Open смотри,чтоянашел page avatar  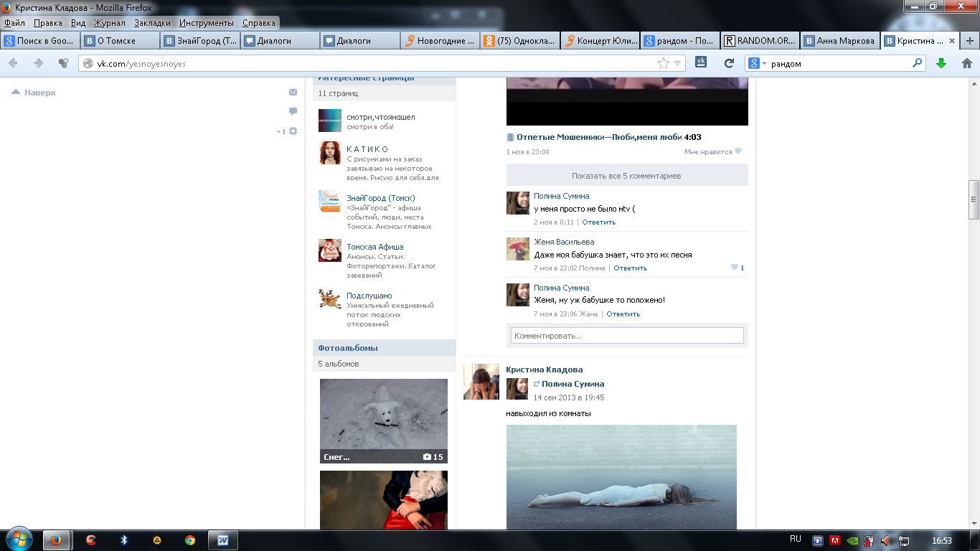click(x=330, y=120)
